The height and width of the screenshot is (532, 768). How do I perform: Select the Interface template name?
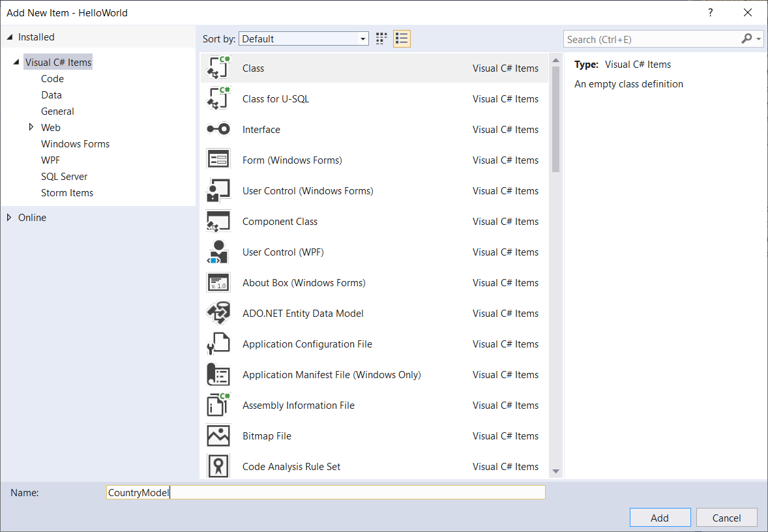tap(261, 129)
